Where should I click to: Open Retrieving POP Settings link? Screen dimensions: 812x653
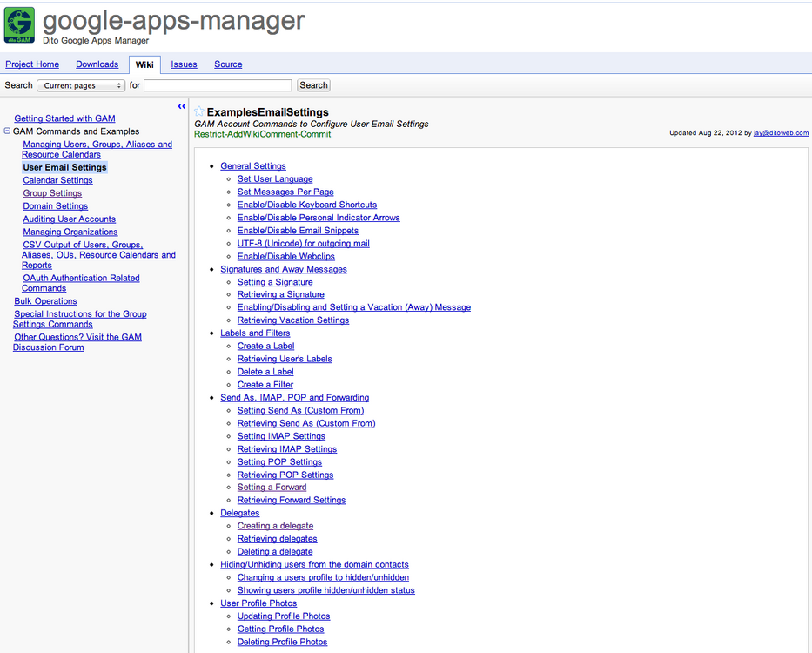click(285, 475)
